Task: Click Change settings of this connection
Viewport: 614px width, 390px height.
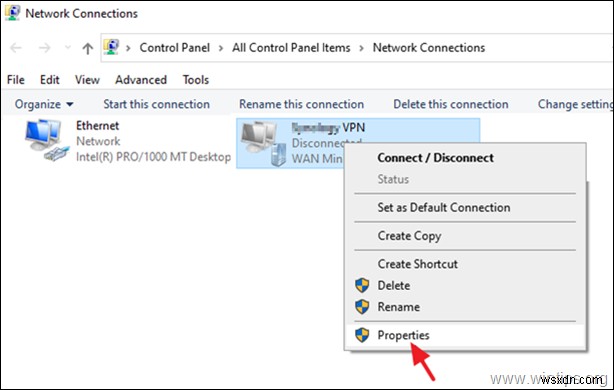Action: pos(575,105)
